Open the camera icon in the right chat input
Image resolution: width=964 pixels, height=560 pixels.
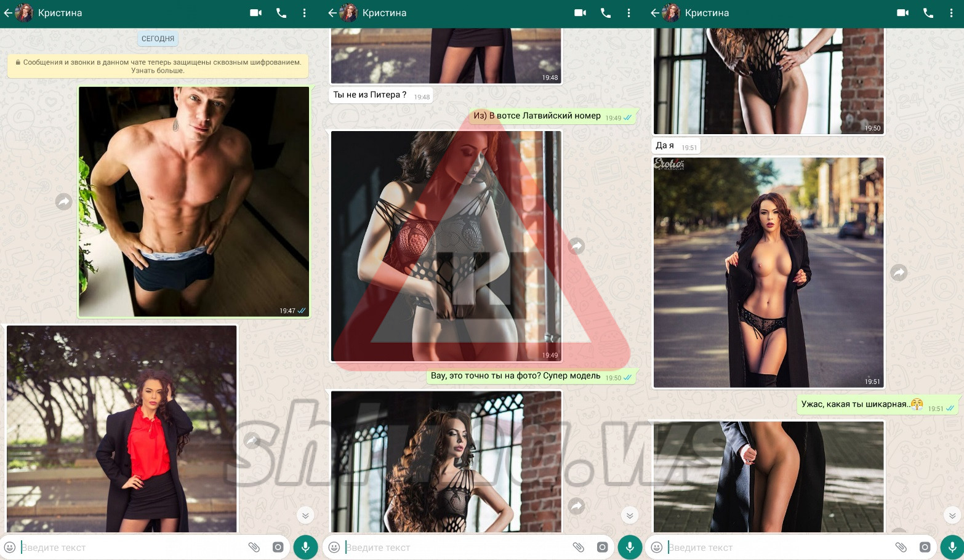click(x=925, y=547)
